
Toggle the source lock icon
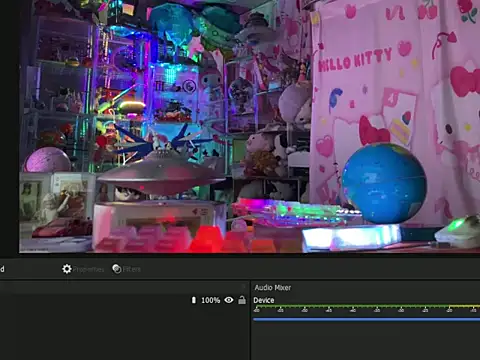242,300
